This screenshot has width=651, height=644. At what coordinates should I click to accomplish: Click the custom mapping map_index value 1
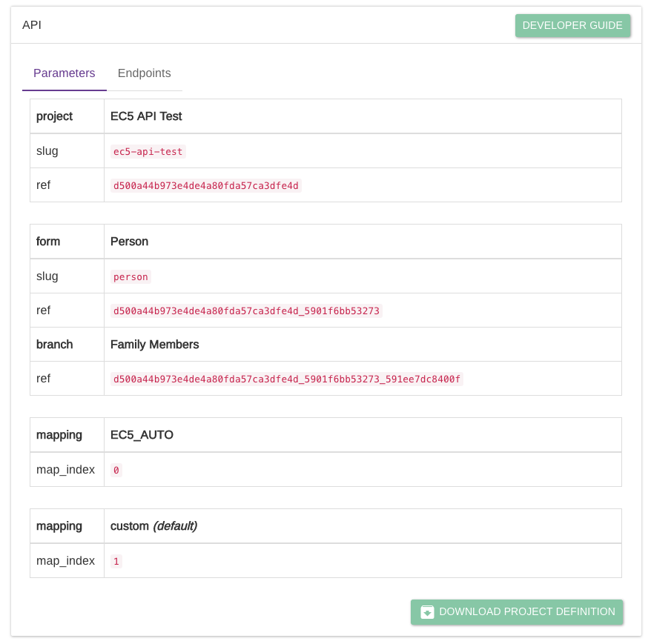[116, 562]
